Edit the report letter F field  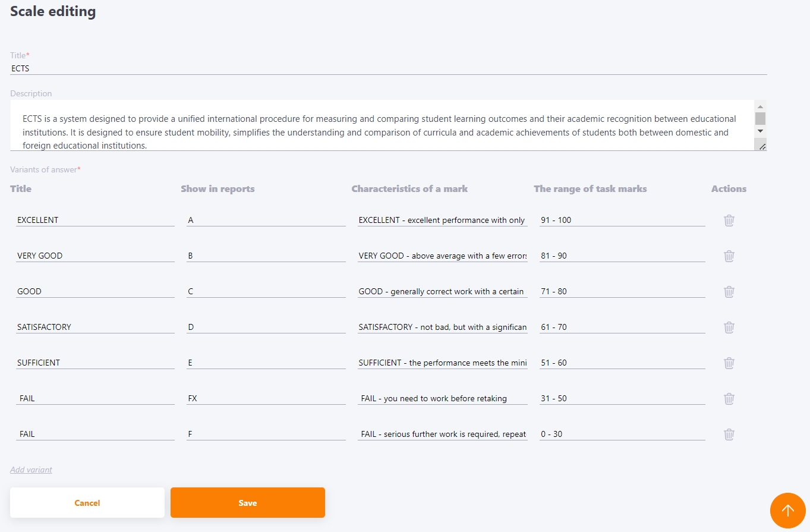(x=266, y=434)
